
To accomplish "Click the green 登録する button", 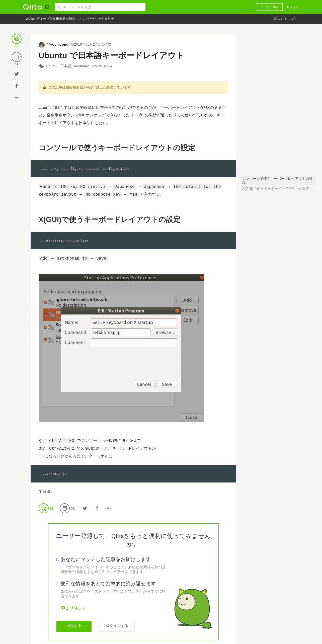I will point(74,626).
